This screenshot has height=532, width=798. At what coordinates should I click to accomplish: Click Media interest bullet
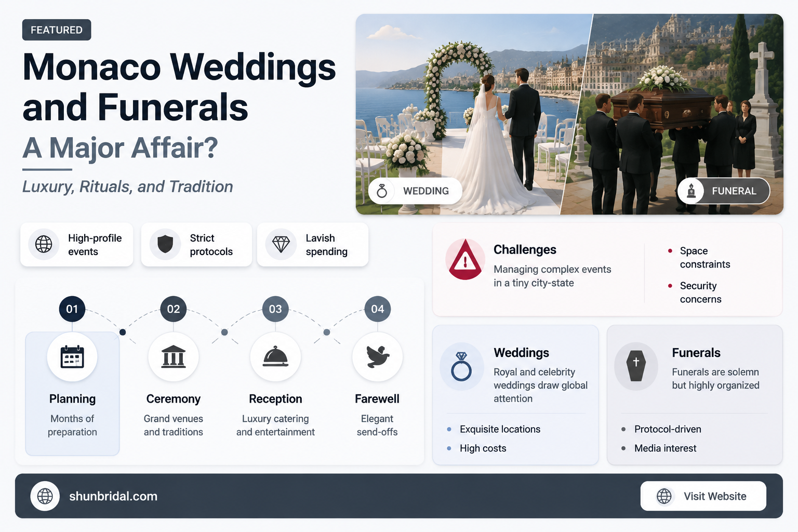tap(665, 448)
